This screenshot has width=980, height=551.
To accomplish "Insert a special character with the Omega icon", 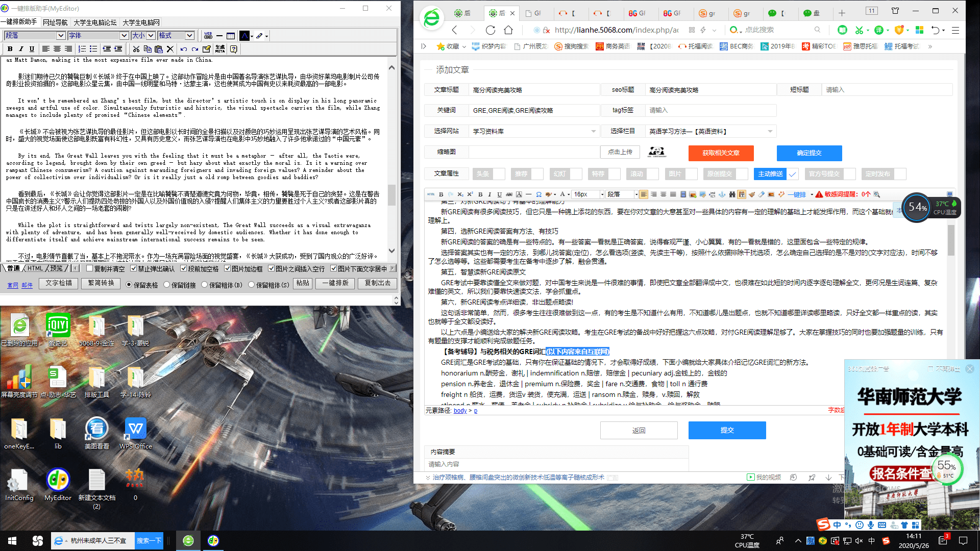I will click(538, 194).
